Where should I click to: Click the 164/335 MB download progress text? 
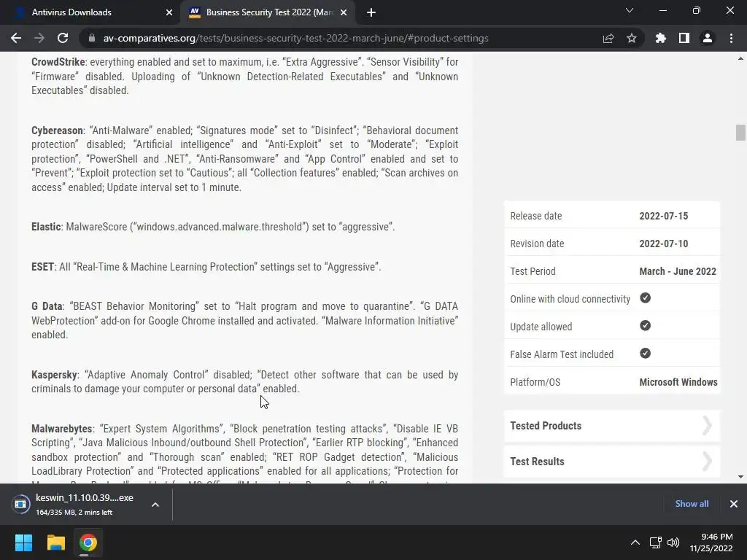(74, 513)
